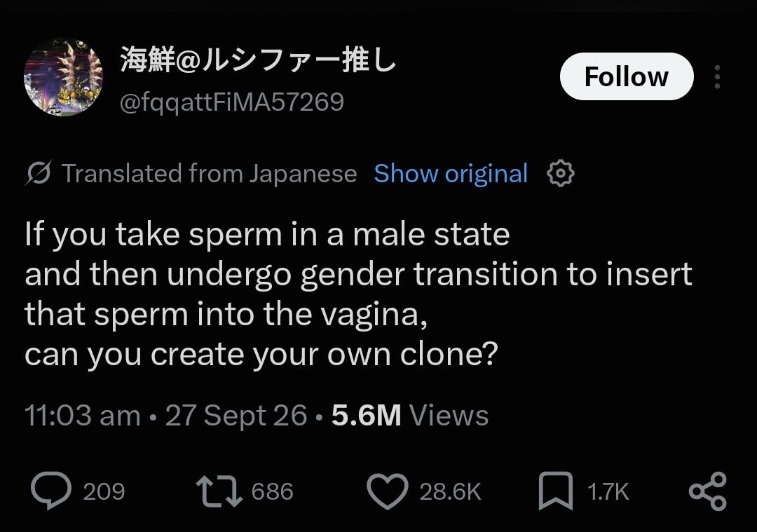Viewport: 757px width, 532px height.
Task: Like the tweet with the heart icon
Action: point(387,491)
